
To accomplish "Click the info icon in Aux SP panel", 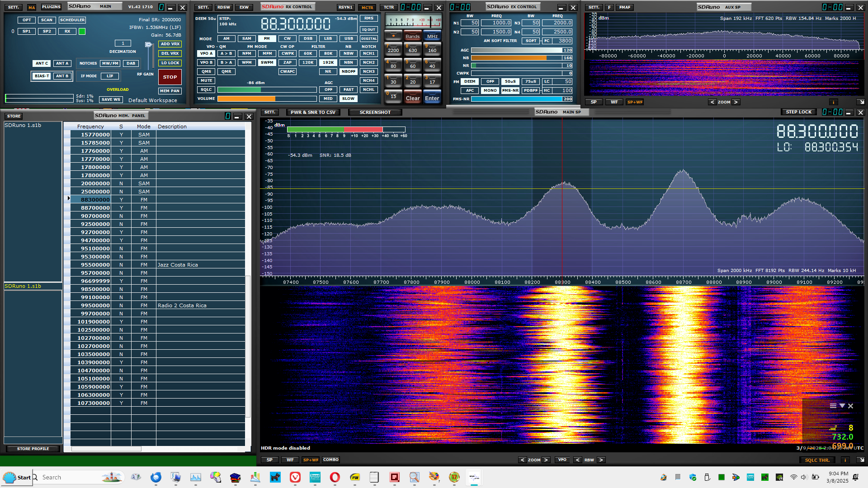I will [833, 102].
